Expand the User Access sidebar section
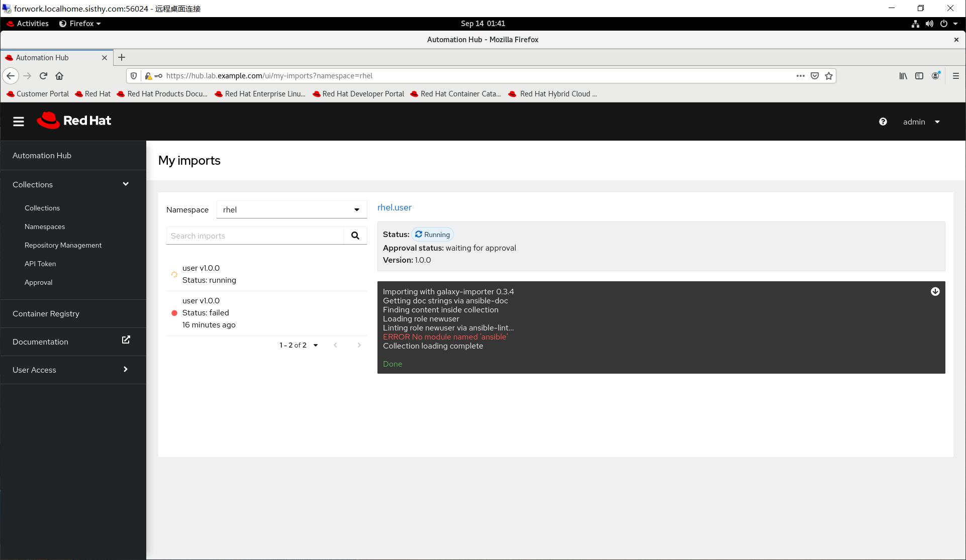 [x=125, y=370]
